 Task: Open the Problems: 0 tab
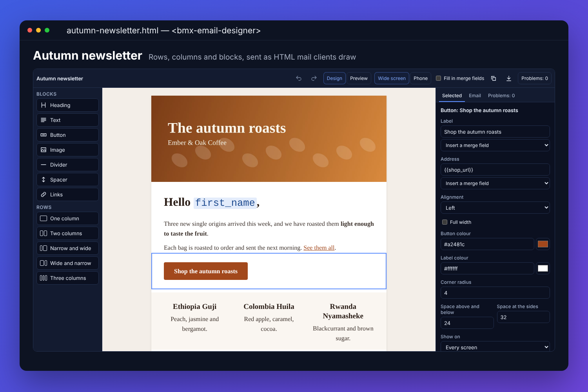coord(501,96)
